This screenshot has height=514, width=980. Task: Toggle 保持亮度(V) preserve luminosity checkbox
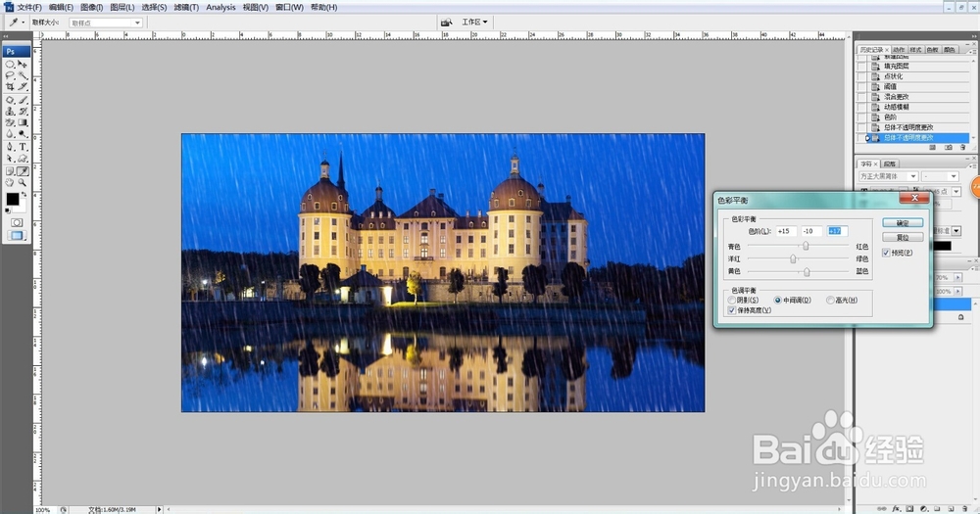tap(732, 309)
